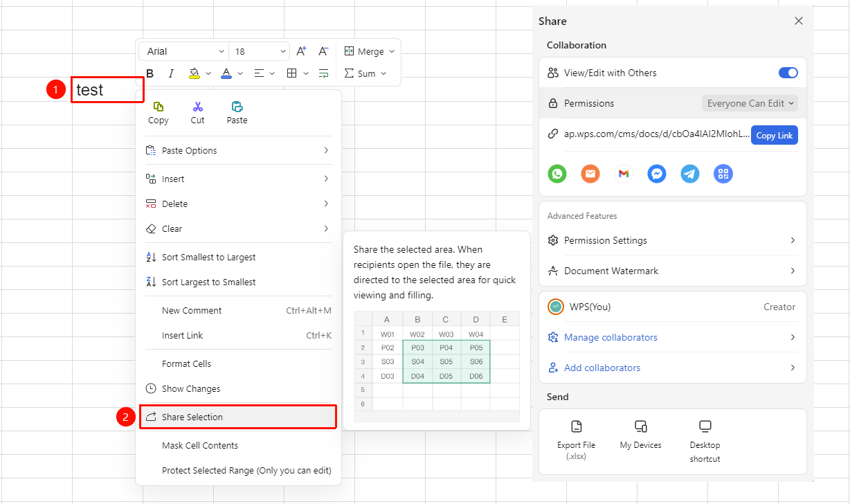Screen dimensions: 850x504
Task: Open font size 18 dropdown
Action: [x=260, y=51]
